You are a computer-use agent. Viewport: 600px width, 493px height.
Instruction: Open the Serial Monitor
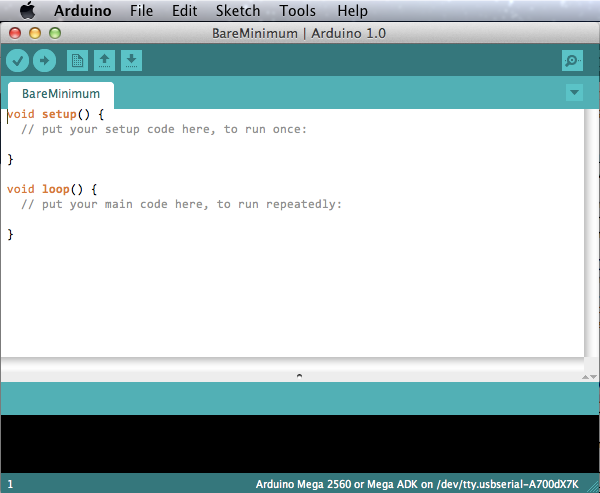(x=572, y=61)
